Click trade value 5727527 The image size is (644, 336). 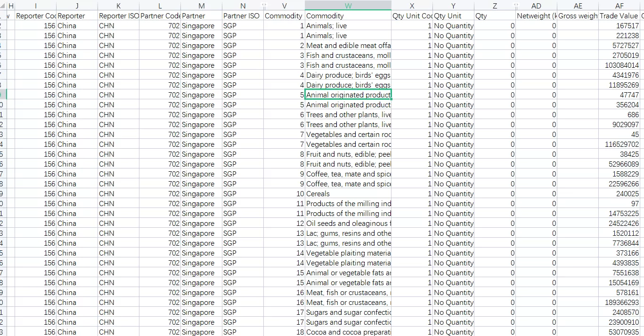pyautogui.click(x=619, y=45)
